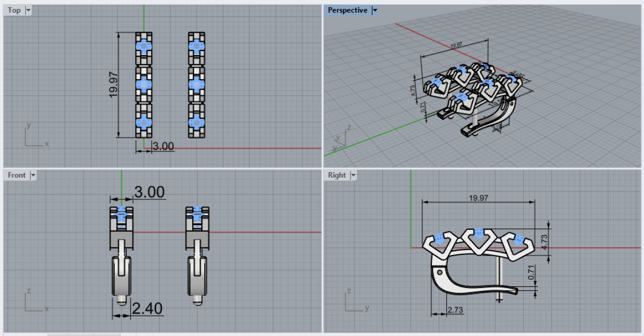The height and width of the screenshot is (336, 644).
Task: Click the Top viewport title label
Action: tap(14, 10)
